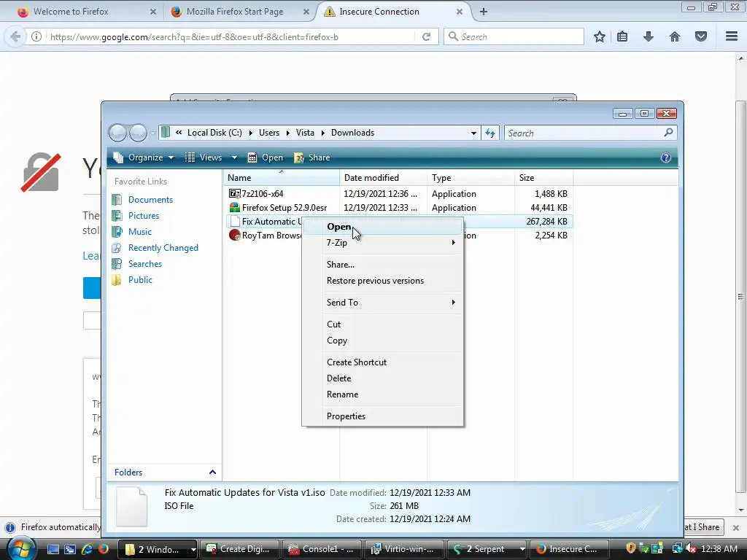The width and height of the screenshot is (747, 560).
Task: Choose Share... in context menu
Action: coord(382,265)
